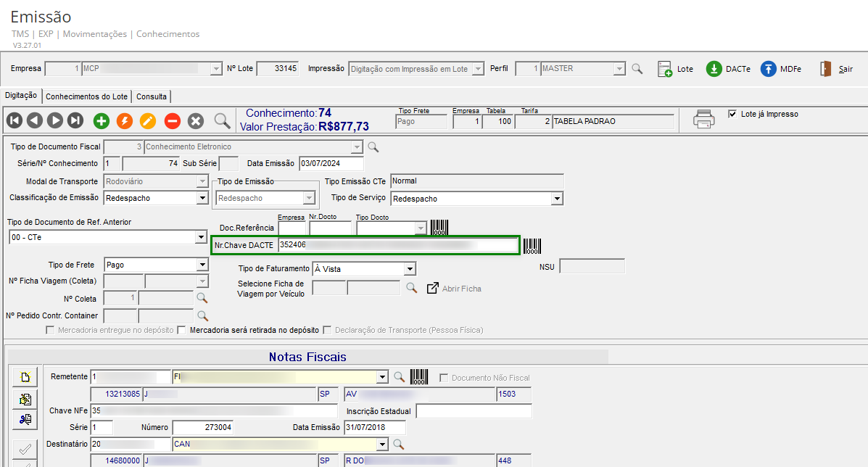Scan barcode for Nr.Chave DACTE

(532, 246)
